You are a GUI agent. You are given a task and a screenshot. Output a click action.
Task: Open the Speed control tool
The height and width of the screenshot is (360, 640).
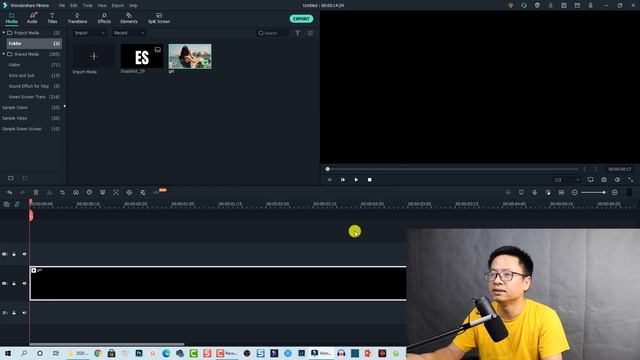76,192
